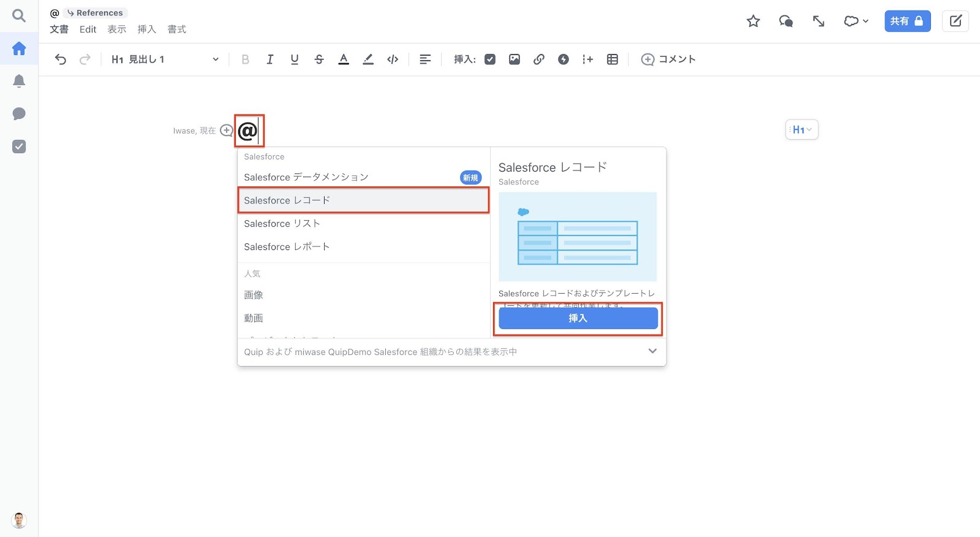Open the 挿入 menu
This screenshot has height=537, width=980.
click(x=147, y=29)
